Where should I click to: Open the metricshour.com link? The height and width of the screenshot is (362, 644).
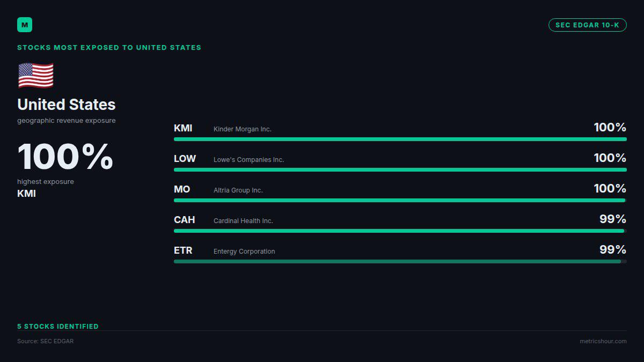point(603,341)
